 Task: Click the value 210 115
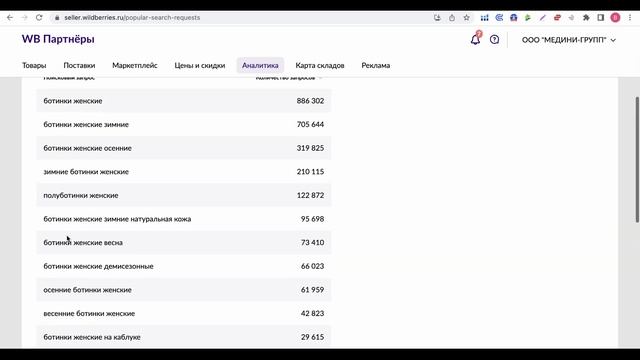tap(310, 172)
